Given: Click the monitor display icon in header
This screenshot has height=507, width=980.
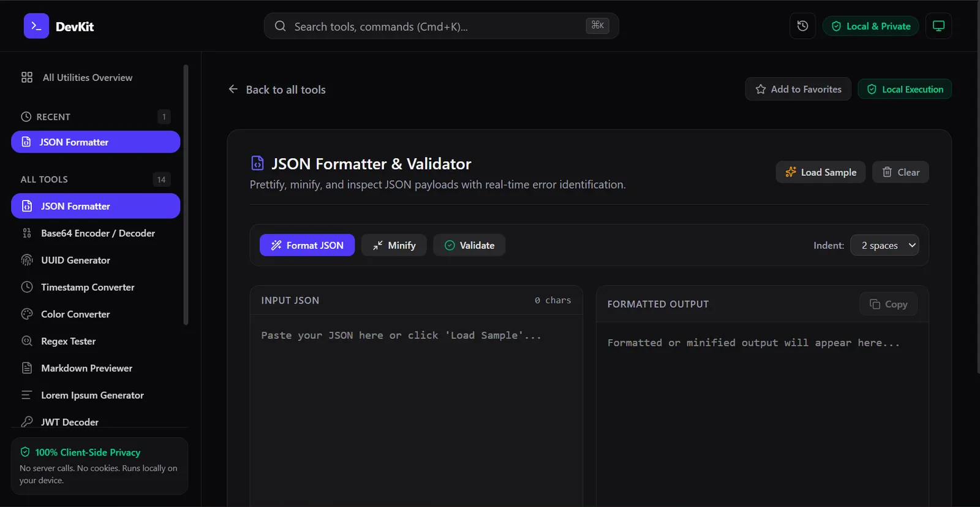Looking at the screenshot, I should 938,26.
